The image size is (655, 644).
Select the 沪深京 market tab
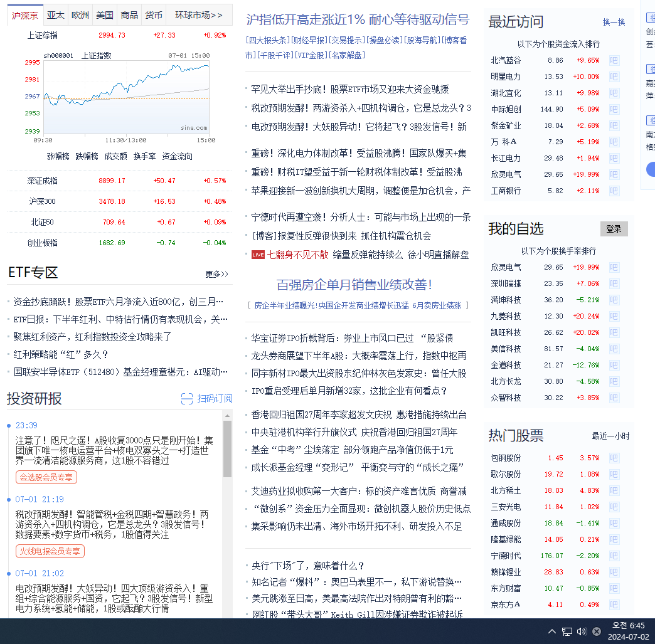coord(24,16)
